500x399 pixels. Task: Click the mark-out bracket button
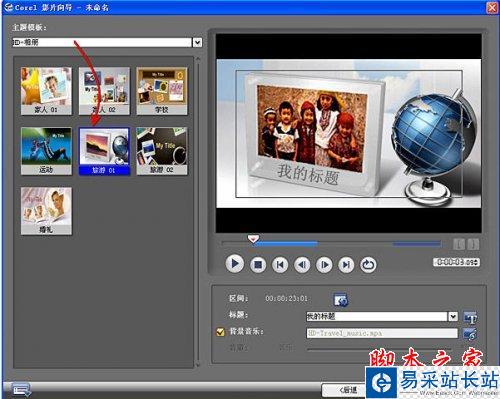point(473,244)
